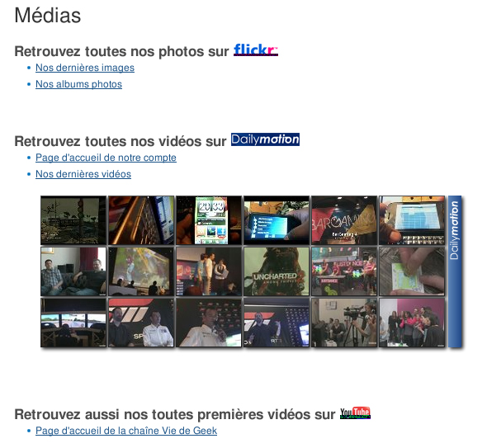Click the Dailymotion logo in the heading
This screenshot has width=487, height=448.
(265, 139)
